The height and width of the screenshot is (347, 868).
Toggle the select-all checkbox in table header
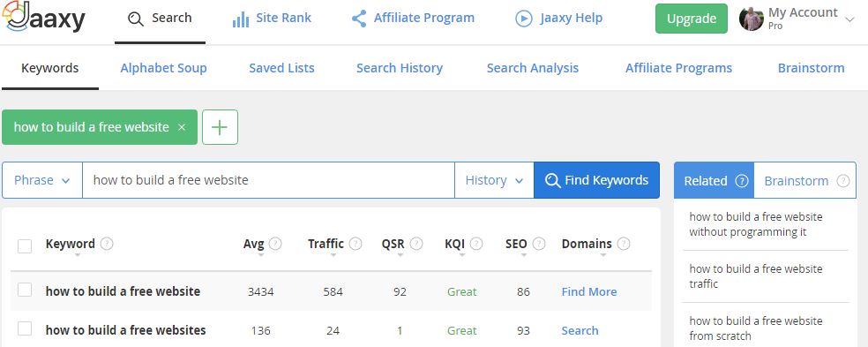click(25, 246)
